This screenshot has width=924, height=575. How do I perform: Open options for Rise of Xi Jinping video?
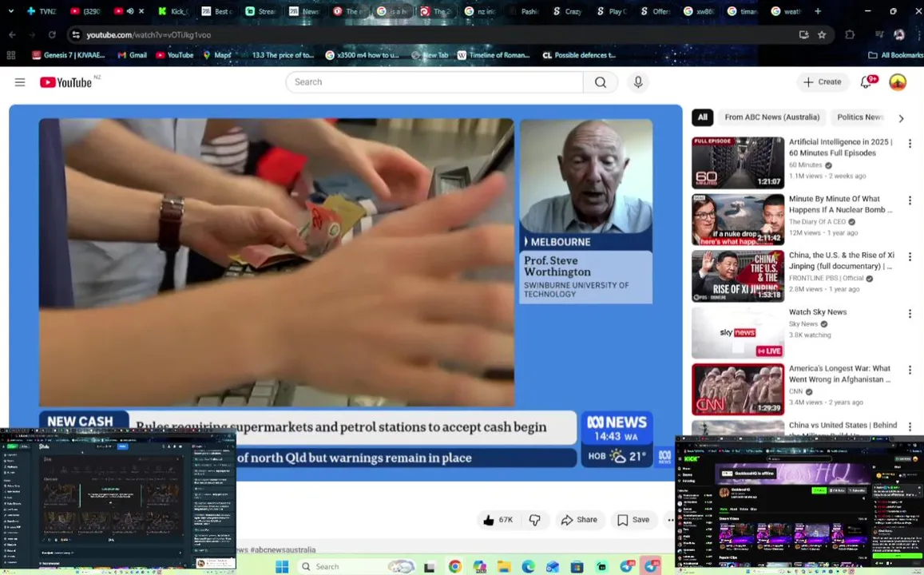(x=910, y=257)
